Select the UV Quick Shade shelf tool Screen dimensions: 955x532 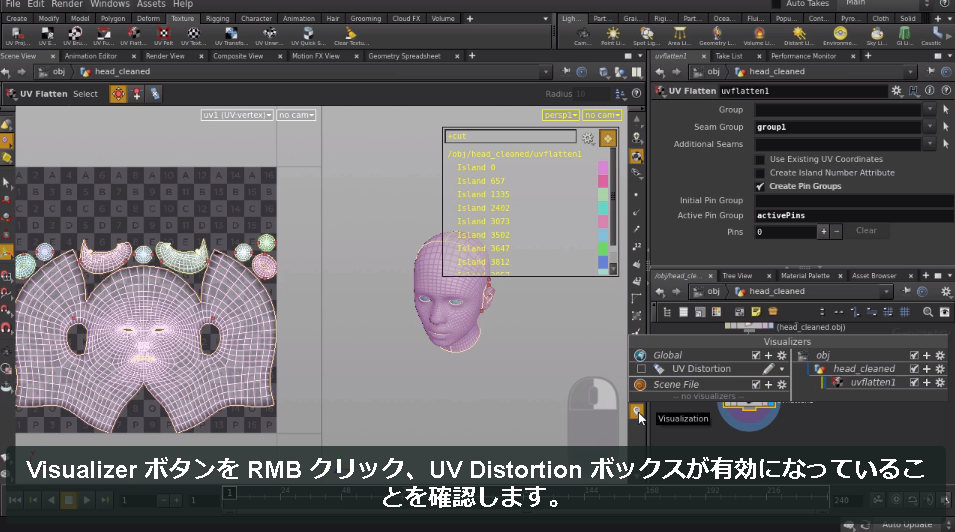click(x=308, y=36)
